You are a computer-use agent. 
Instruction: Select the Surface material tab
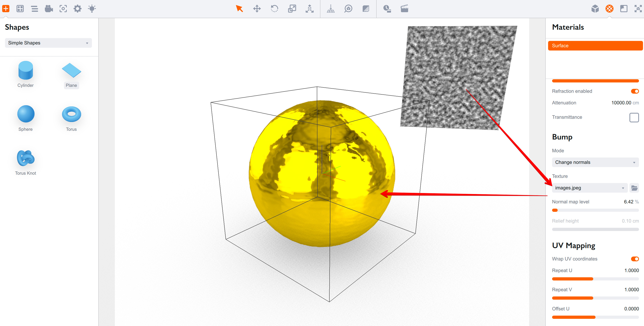point(595,46)
